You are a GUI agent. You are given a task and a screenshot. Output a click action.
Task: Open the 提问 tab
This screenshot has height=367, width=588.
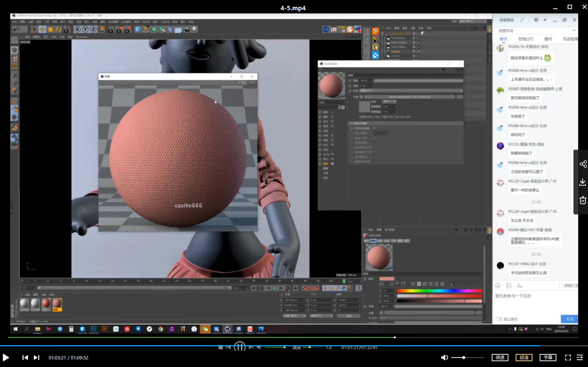pyautogui.click(x=548, y=39)
